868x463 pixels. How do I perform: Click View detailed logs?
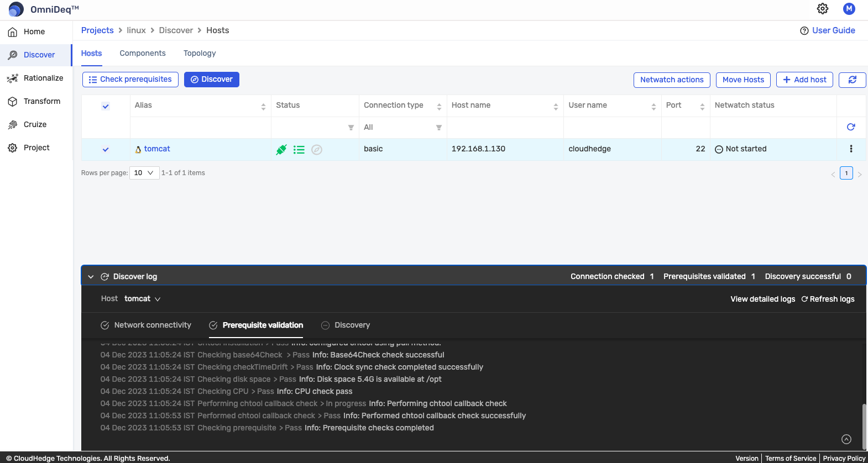(763, 299)
